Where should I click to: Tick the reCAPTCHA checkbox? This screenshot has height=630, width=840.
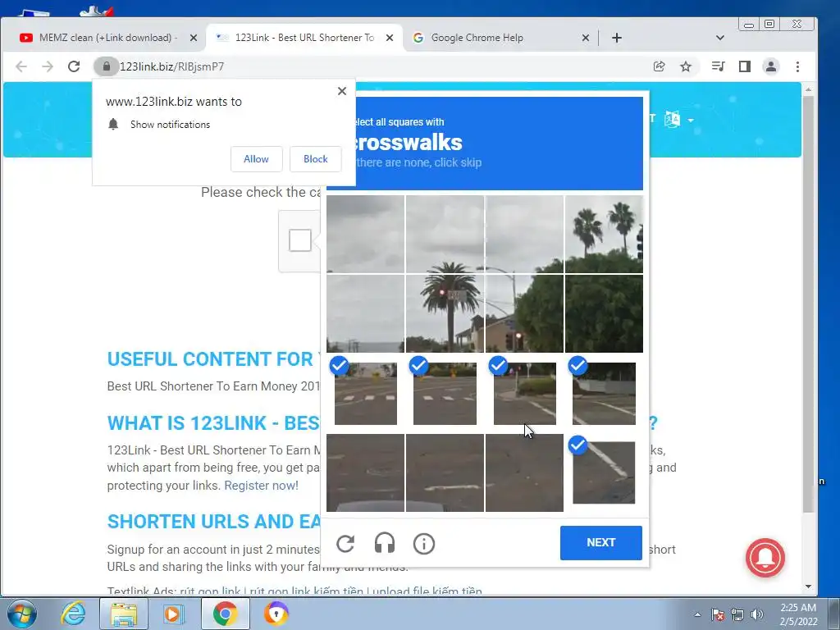point(300,240)
